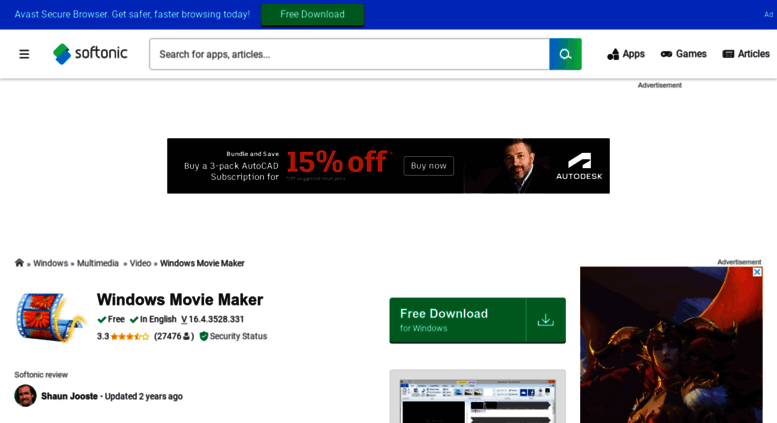Open Video breadcrumb link
The height and width of the screenshot is (423, 777).
tap(140, 263)
